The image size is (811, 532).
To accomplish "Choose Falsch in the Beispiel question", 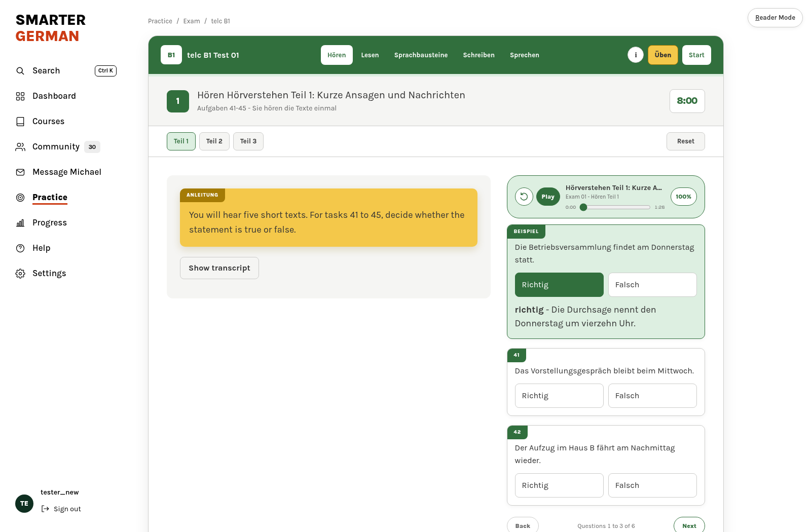I will pyautogui.click(x=652, y=285).
